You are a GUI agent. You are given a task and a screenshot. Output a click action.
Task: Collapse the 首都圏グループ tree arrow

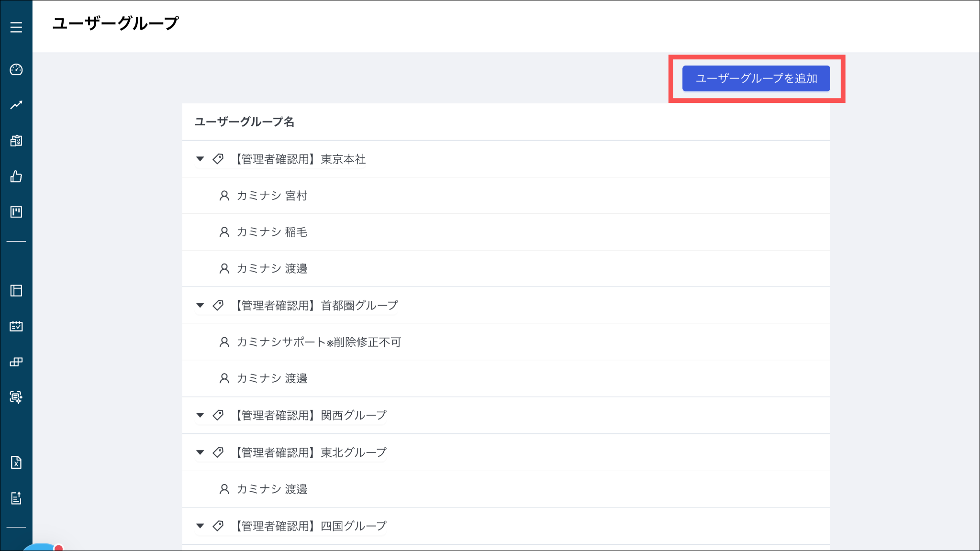coord(200,305)
